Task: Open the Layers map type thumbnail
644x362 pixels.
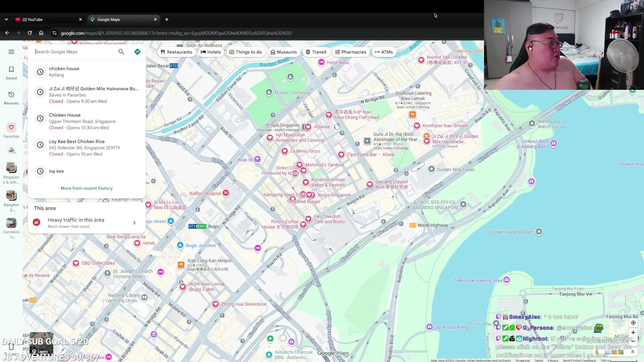Action: (41, 343)
